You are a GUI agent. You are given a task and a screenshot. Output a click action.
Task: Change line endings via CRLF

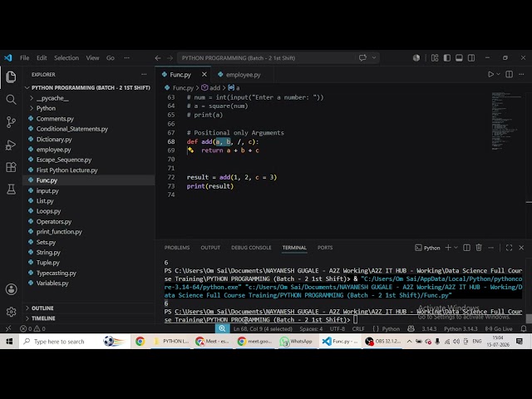point(358,329)
